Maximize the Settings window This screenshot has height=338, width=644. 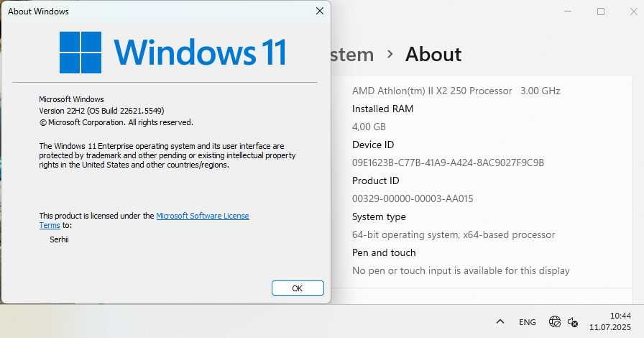600,11
